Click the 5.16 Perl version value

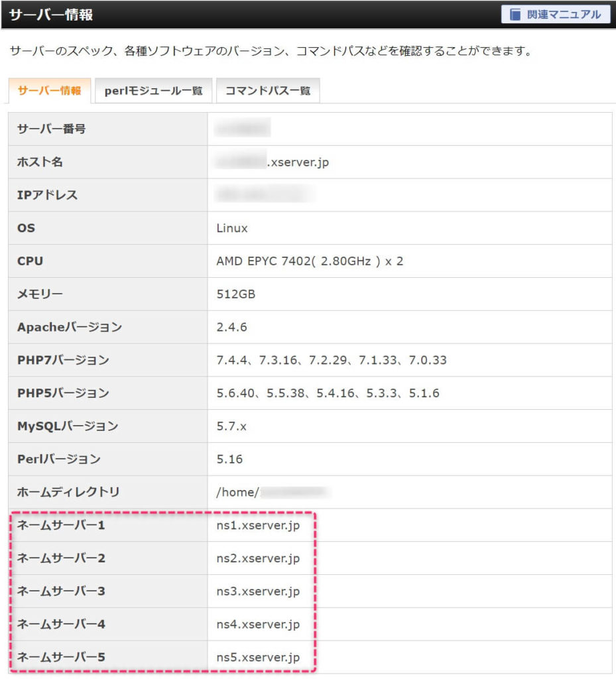(x=229, y=459)
